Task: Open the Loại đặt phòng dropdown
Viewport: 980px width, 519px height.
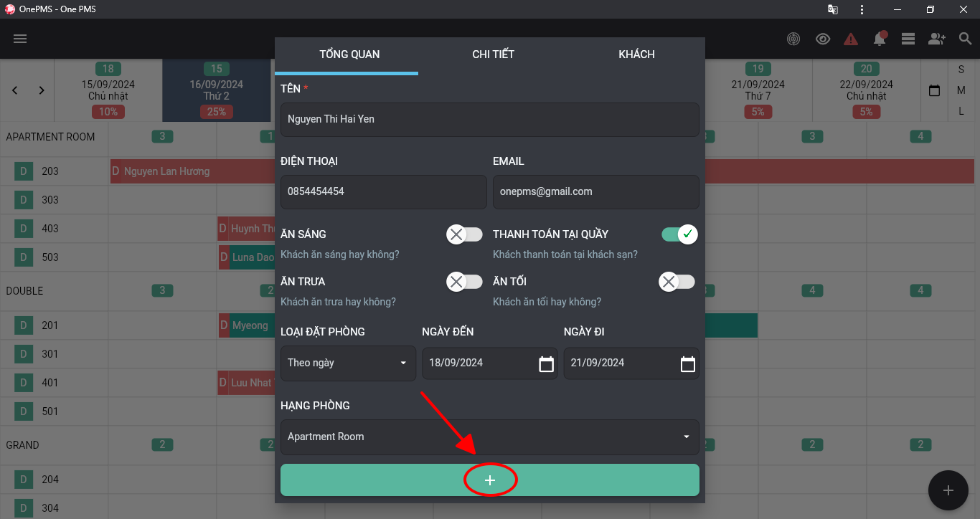Action: pos(348,363)
